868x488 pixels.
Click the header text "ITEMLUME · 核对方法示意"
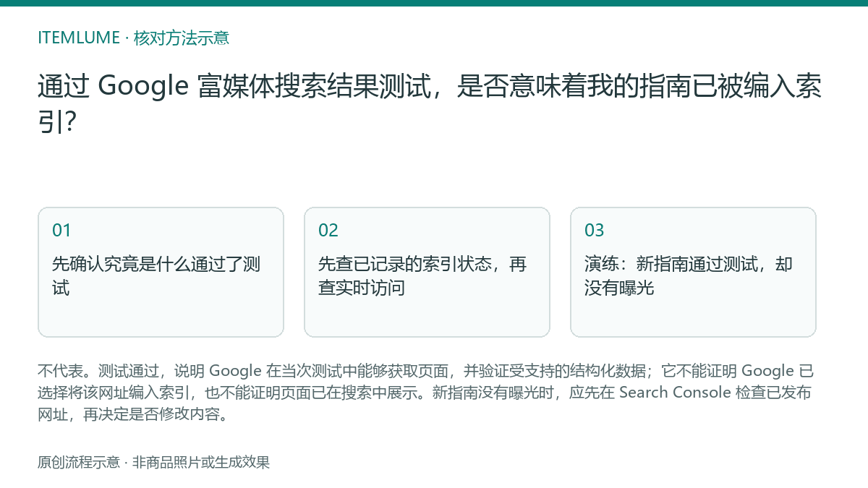pos(134,38)
